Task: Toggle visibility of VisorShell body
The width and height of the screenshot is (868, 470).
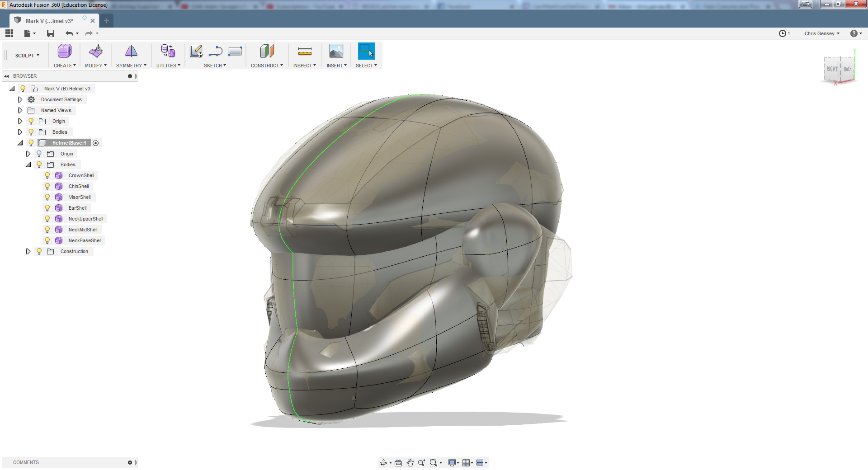Action: tap(47, 197)
